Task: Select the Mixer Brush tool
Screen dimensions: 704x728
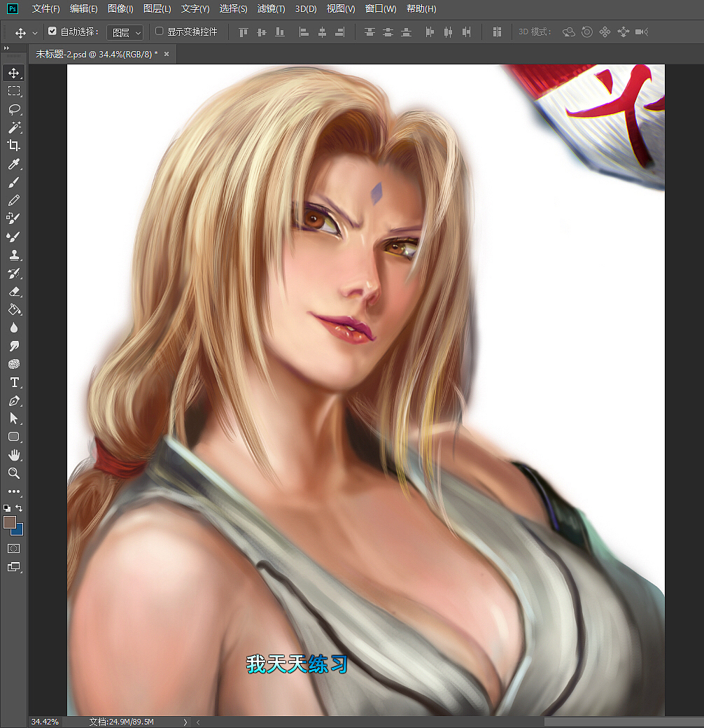Action: 13,237
